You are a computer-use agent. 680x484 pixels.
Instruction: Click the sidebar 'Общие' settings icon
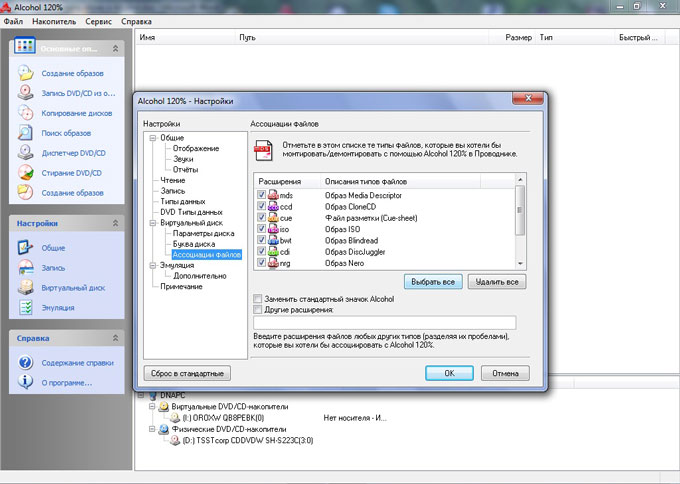[x=26, y=248]
